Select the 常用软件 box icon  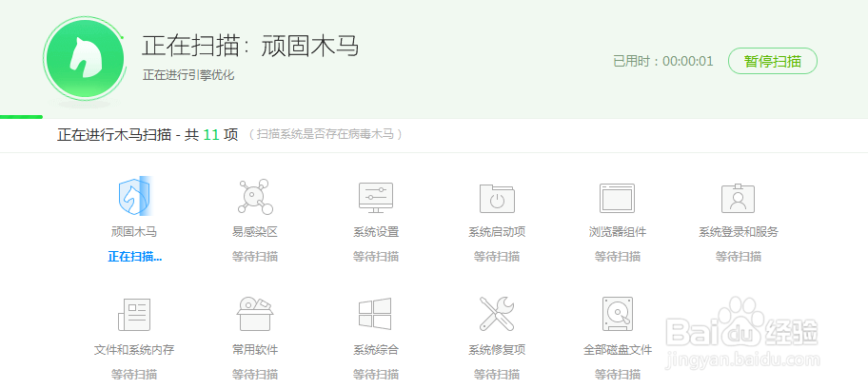[x=255, y=314]
